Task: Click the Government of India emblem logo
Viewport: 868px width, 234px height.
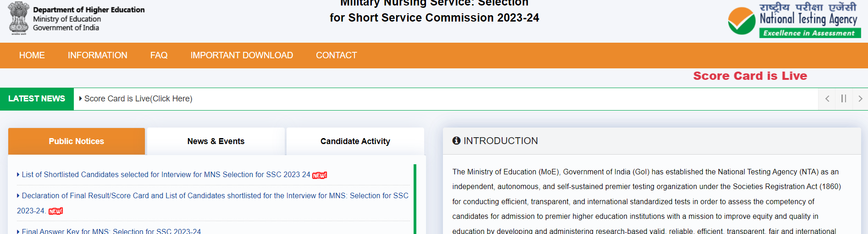Action: click(x=19, y=18)
